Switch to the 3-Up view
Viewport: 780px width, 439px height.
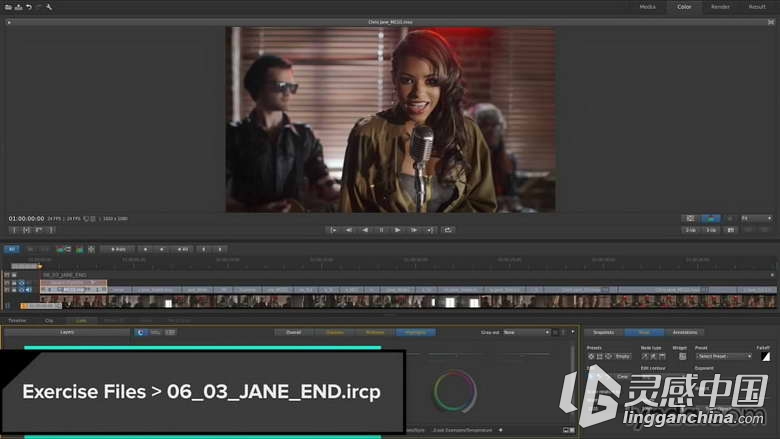pos(710,230)
